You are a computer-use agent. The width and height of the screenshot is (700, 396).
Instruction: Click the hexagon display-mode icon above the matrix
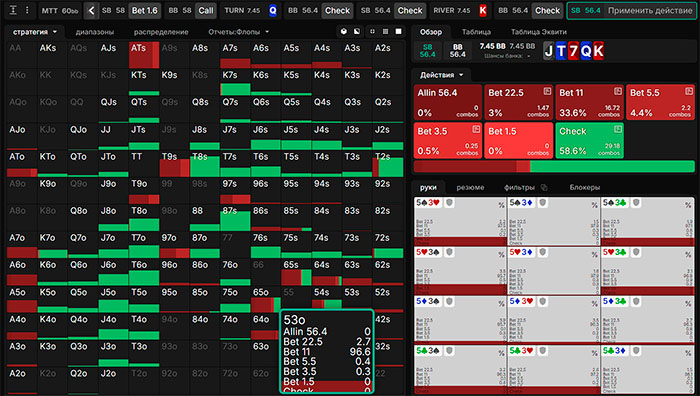pyautogui.click(x=344, y=32)
